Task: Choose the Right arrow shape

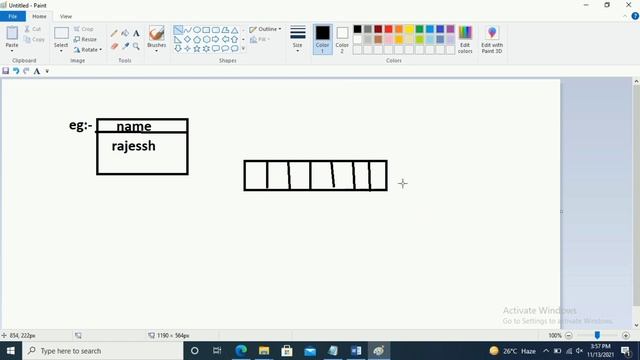Action: 216,39
